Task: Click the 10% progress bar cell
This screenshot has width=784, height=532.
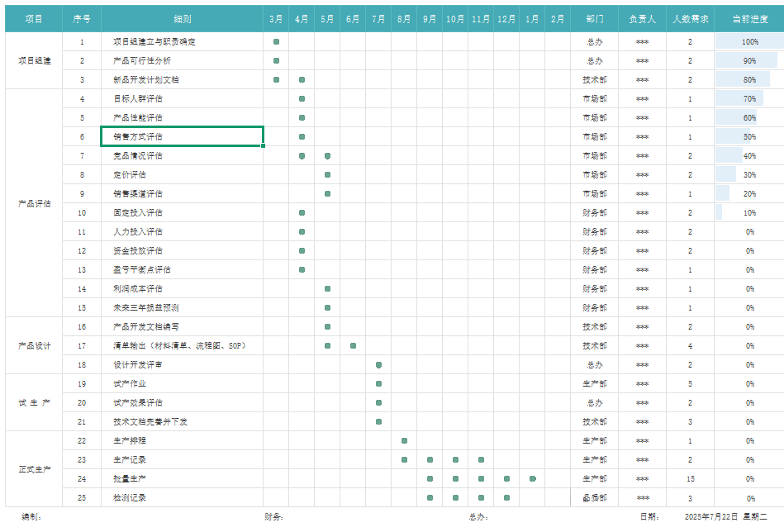Action: click(749, 213)
